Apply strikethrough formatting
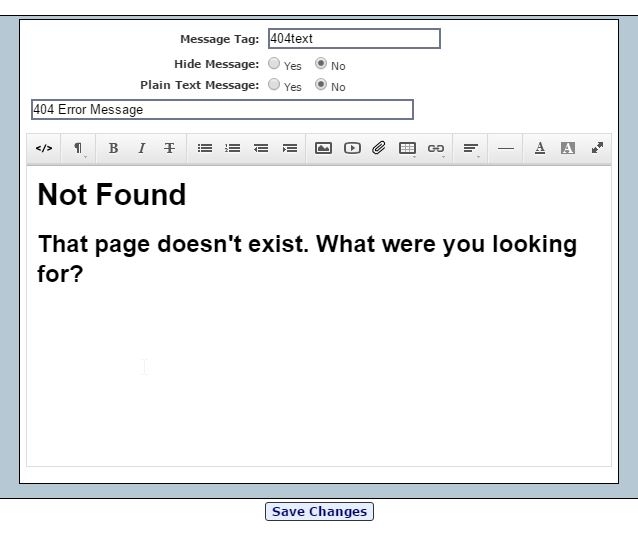The height and width of the screenshot is (547, 638). coord(170,148)
